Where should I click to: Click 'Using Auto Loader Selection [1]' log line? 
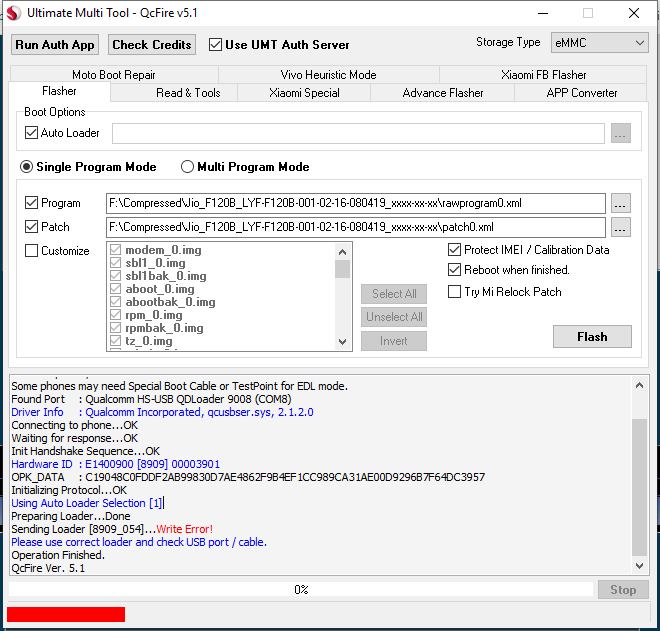[87, 503]
